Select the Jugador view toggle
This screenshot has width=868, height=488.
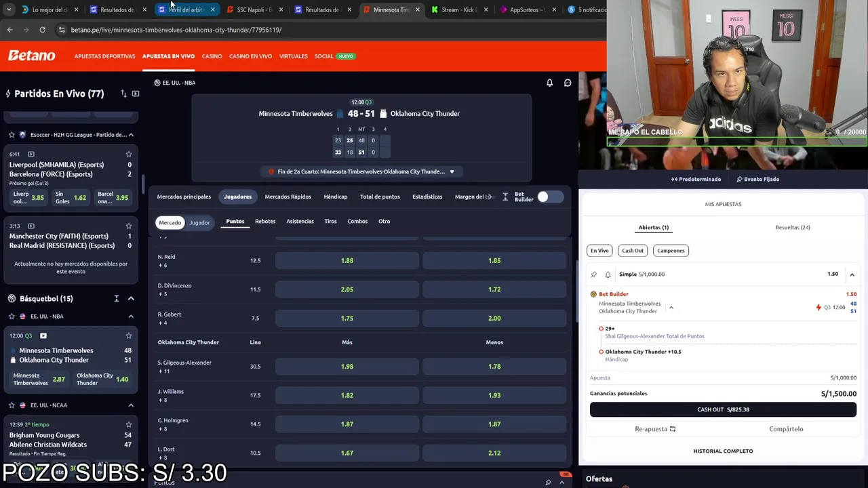click(x=199, y=222)
